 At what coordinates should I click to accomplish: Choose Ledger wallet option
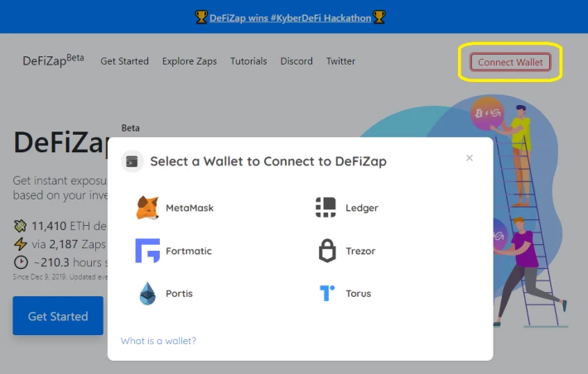coord(347,207)
